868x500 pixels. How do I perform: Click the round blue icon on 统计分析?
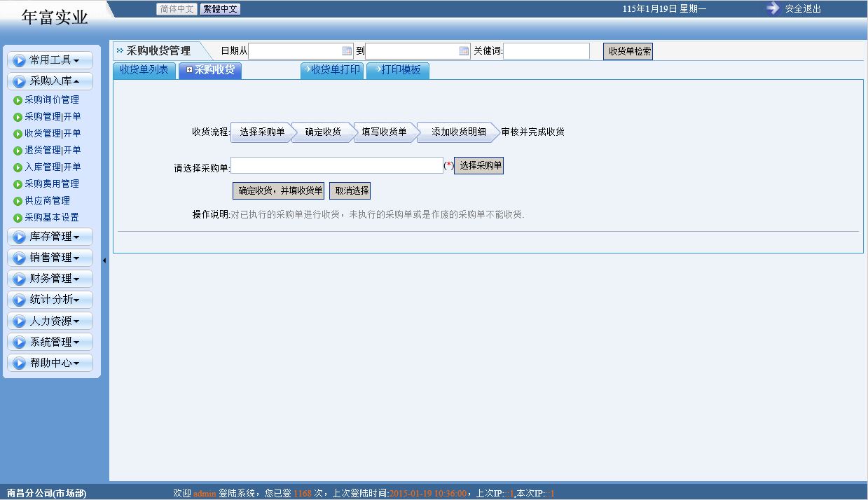pyautogui.click(x=19, y=300)
